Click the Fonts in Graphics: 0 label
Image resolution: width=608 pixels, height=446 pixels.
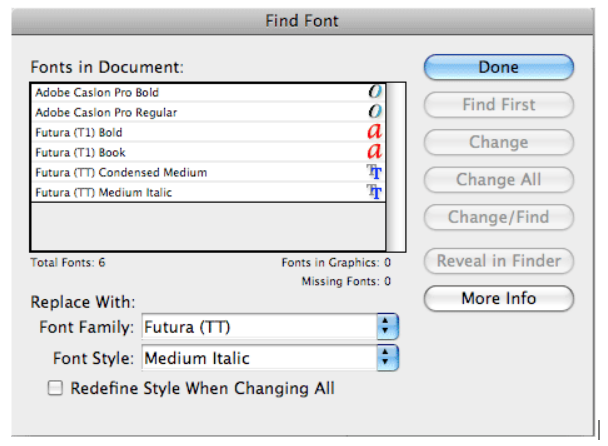click(x=336, y=263)
